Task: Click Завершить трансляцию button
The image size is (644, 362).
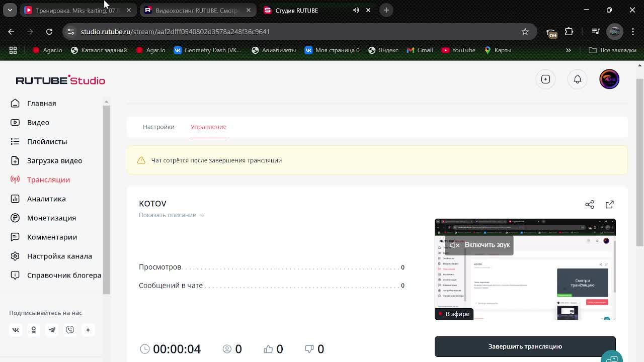Action: (525, 346)
